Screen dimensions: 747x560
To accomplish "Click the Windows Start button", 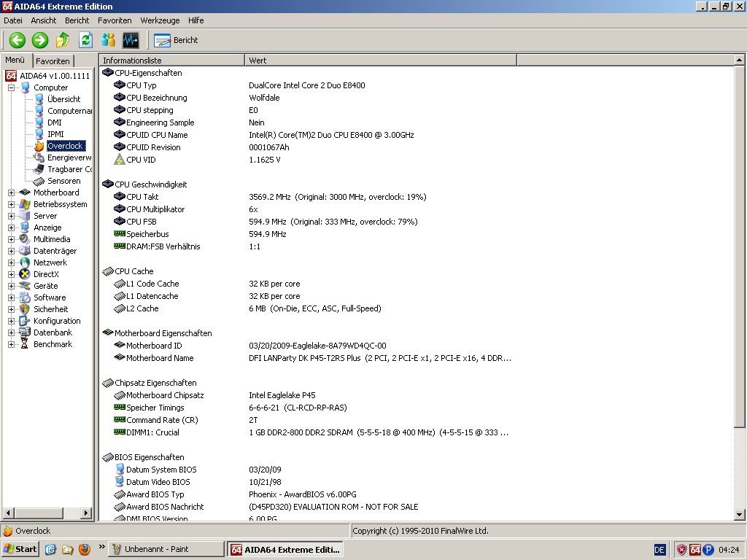I will 20,549.
